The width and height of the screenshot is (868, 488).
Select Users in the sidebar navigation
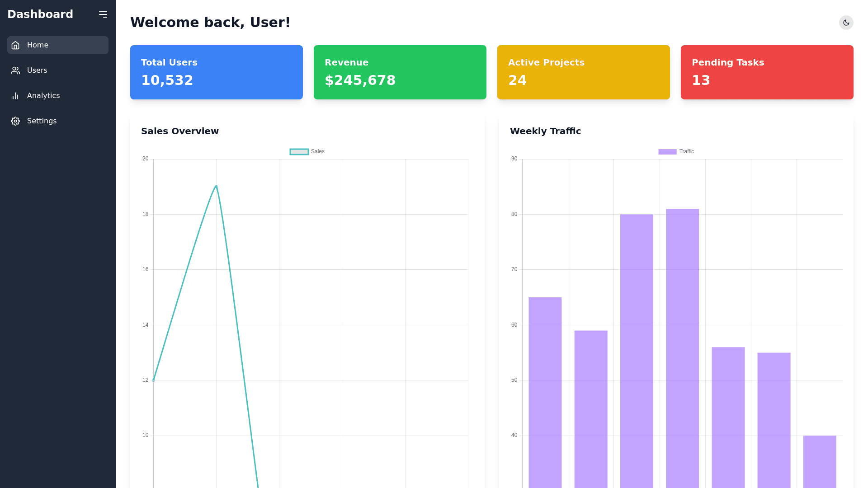coord(37,70)
